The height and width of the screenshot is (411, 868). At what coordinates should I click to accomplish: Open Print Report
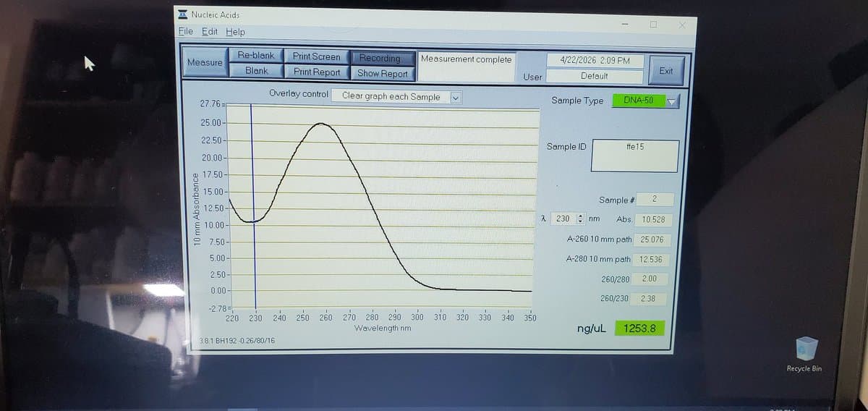pos(316,72)
